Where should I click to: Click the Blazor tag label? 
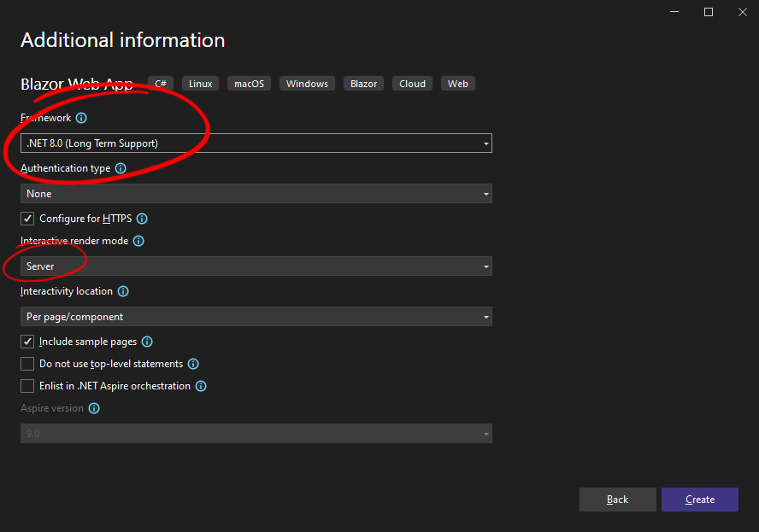point(363,84)
